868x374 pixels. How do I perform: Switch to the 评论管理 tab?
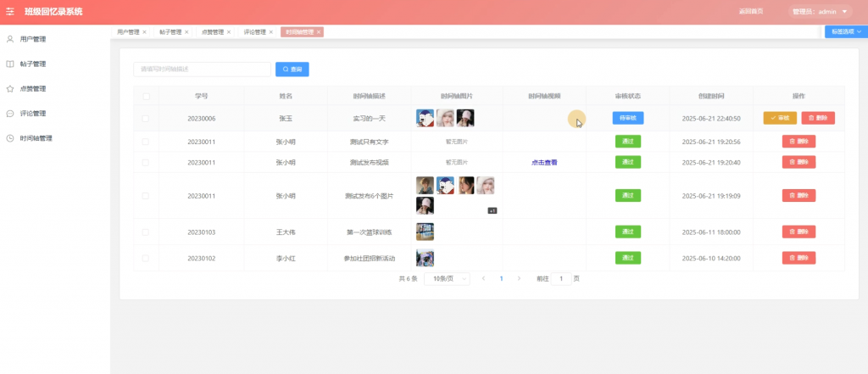[x=254, y=32]
